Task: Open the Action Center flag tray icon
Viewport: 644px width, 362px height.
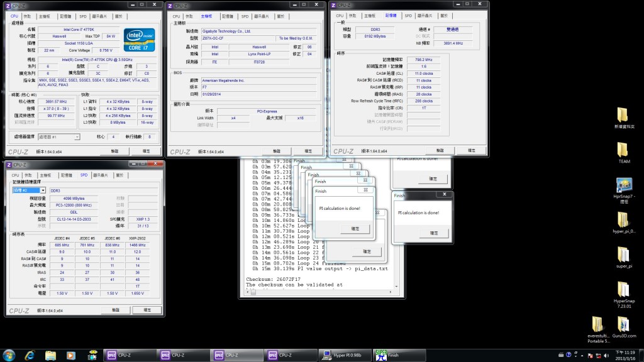Action: point(590,356)
